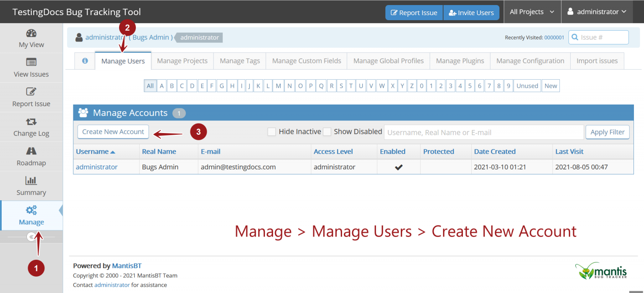Viewport: 644px width, 293px height.
Task: Switch to the Manage Projects tab
Action: point(182,61)
